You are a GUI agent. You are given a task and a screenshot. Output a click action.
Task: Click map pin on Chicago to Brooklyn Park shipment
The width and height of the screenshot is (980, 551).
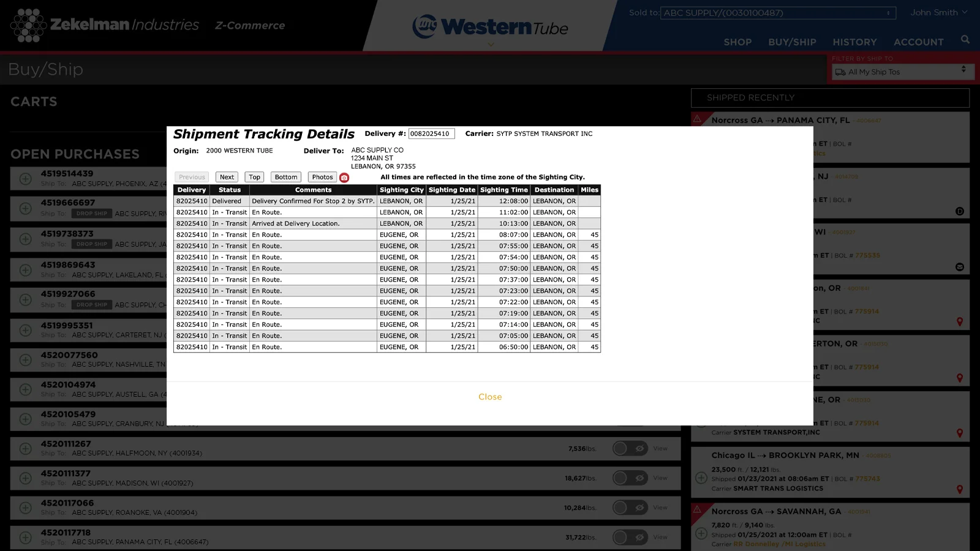click(x=959, y=489)
